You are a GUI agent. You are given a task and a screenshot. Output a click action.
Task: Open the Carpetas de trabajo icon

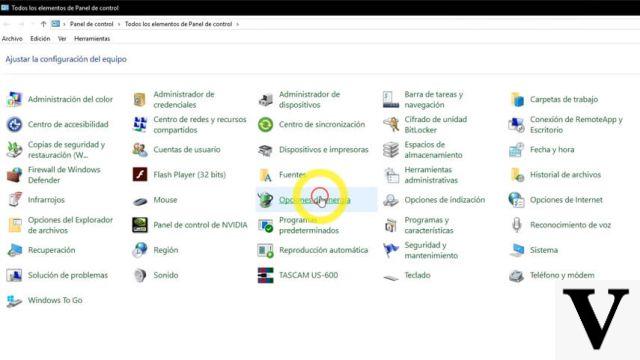pyautogui.click(x=517, y=99)
